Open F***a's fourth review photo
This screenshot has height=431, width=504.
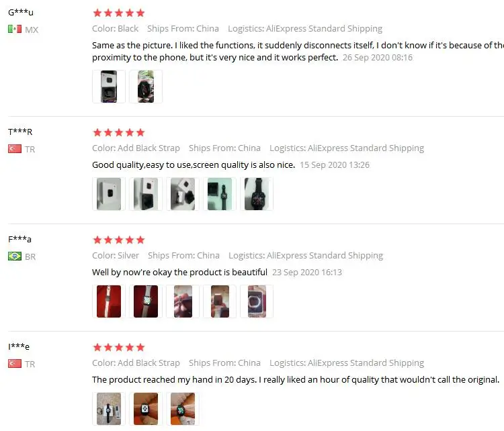[x=220, y=301]
